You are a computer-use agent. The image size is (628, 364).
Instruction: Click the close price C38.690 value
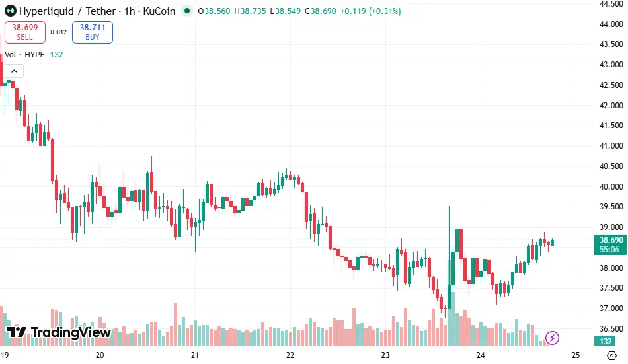tap(324, 11)
